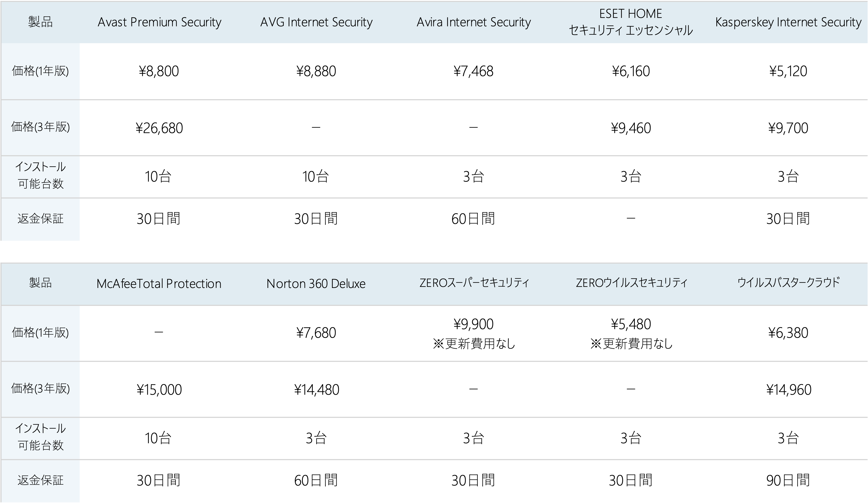
Task: Select the ¥9,900 ZERO price cell
Action: 473,324
